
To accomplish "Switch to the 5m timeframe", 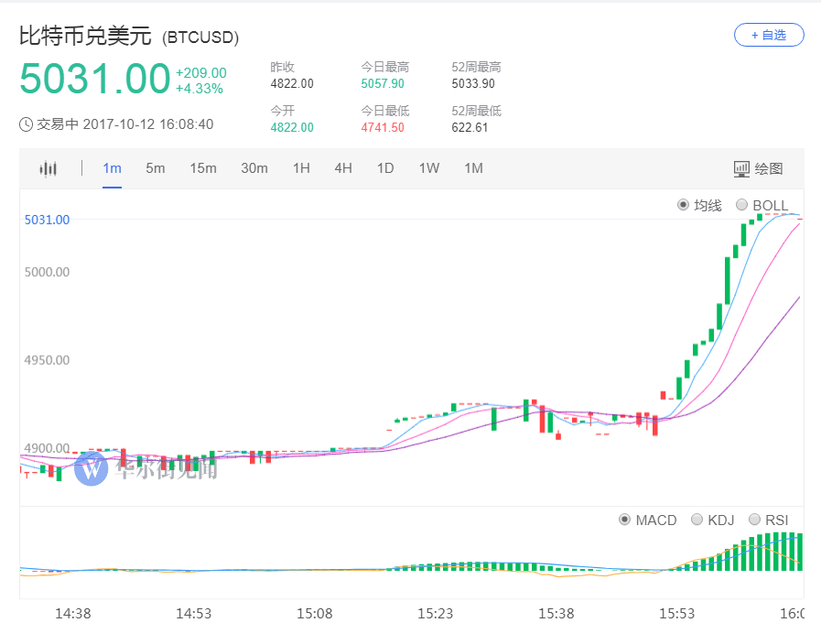I will pyautogui.click(x=156, y=168).
